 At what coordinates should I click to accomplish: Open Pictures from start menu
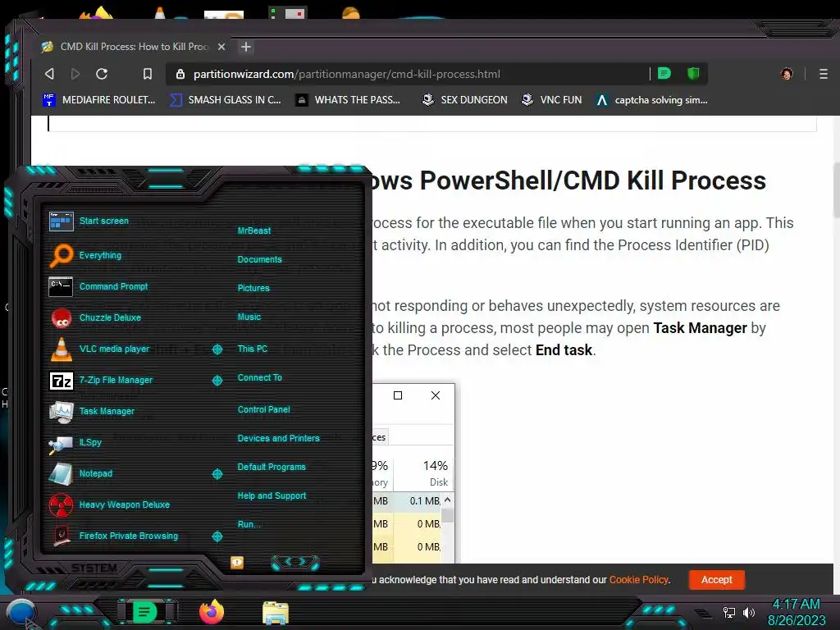tap(253, 288)
